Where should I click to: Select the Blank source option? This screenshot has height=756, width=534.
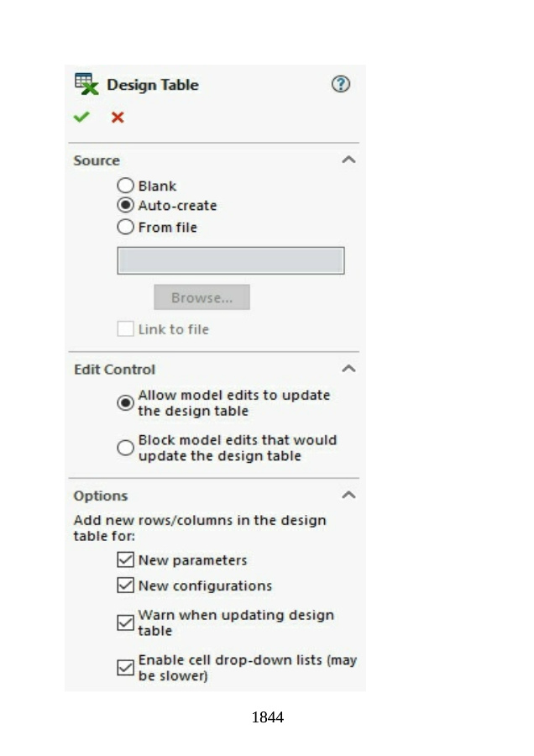tap(125, 186)
